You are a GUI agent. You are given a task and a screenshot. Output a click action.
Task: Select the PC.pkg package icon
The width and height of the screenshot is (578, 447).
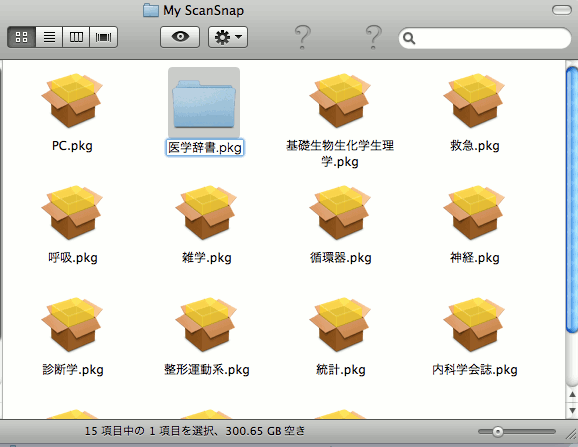tap(72, 101)
